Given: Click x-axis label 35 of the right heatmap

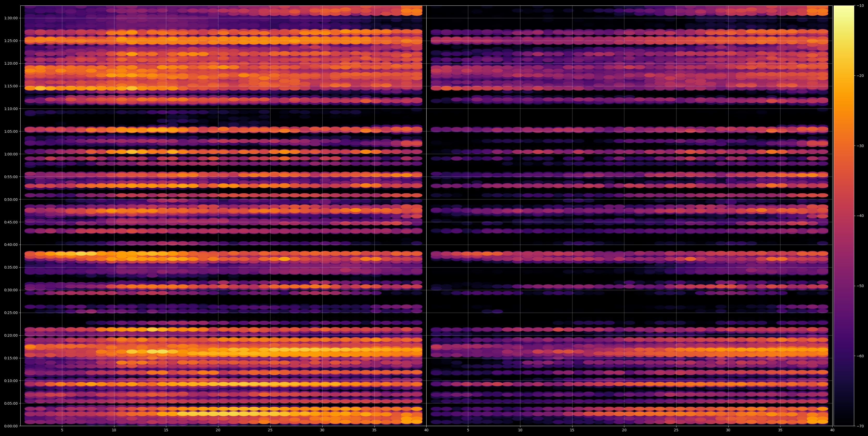Looking at the screenshot, I should (x=780, y=430).
